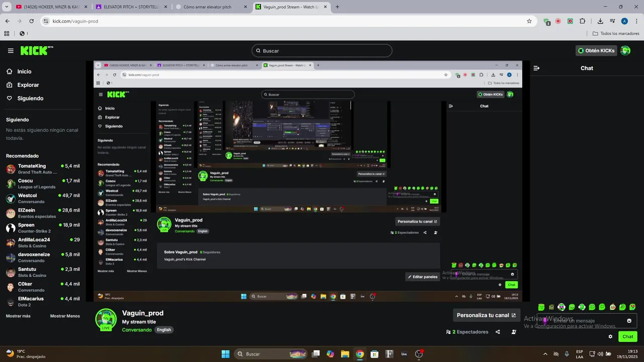Open the Santutu recommended channel

[43, 272]
